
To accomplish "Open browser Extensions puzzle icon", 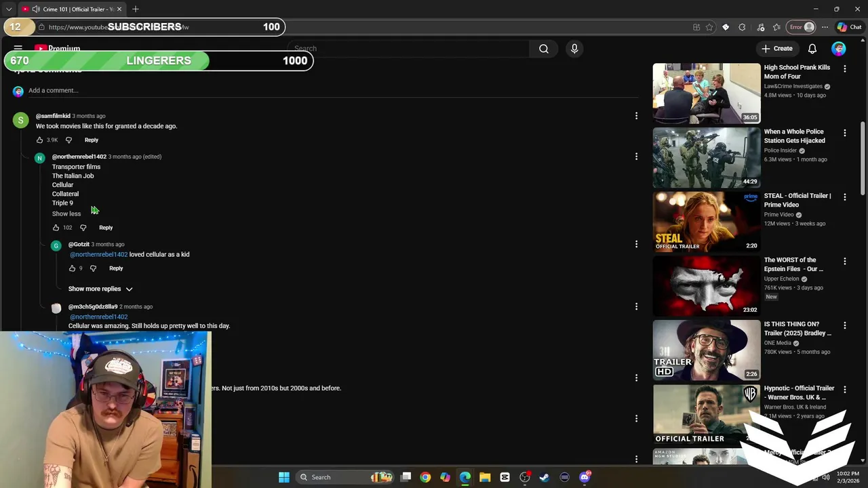I will click(742, 27).
